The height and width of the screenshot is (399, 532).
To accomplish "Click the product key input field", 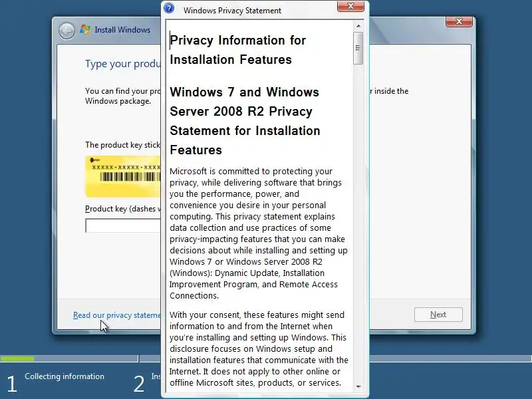I will pyautogui.click(x=123, y=225).
